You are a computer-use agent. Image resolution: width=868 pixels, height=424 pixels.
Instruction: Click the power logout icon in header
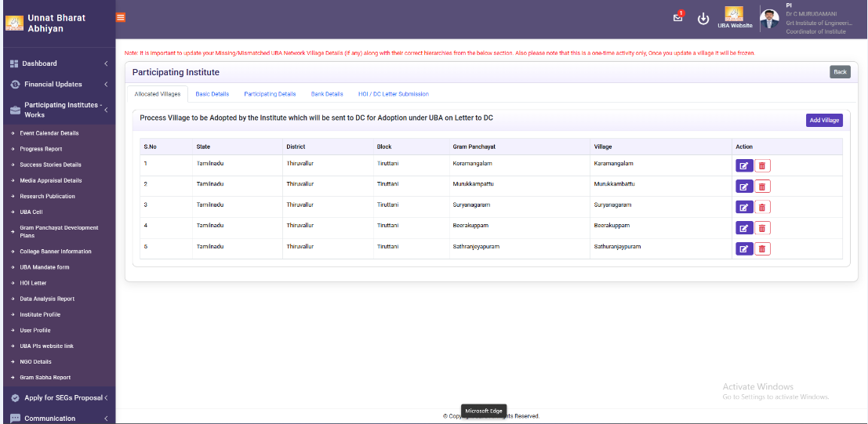tap(703, 19)
